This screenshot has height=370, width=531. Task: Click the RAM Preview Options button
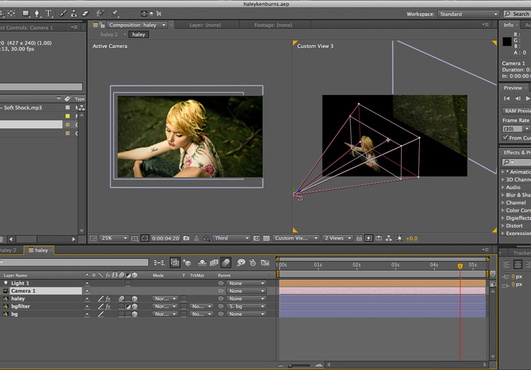[x=516, y=111]
